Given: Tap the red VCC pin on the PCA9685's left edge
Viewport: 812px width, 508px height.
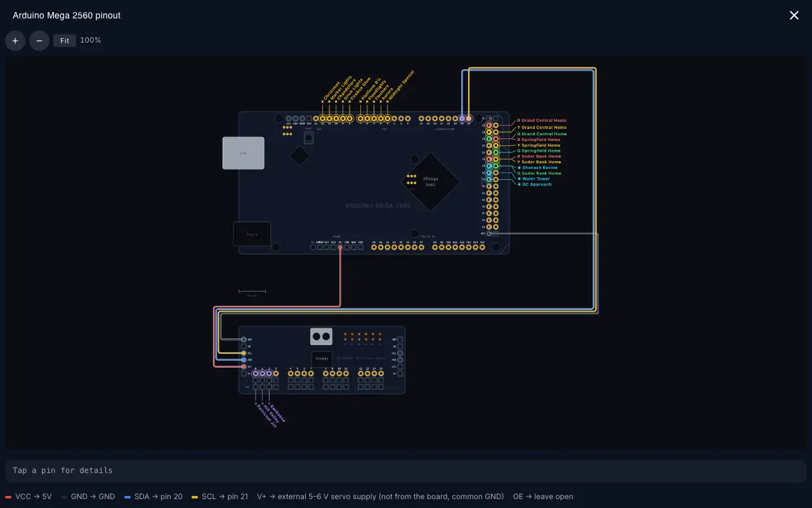Looking at the screenshot, I should 244,366.
